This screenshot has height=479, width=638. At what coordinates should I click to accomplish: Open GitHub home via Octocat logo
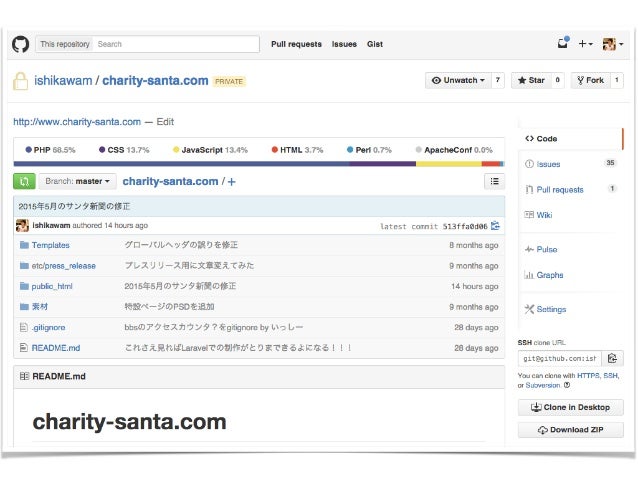tap(20, 44)
